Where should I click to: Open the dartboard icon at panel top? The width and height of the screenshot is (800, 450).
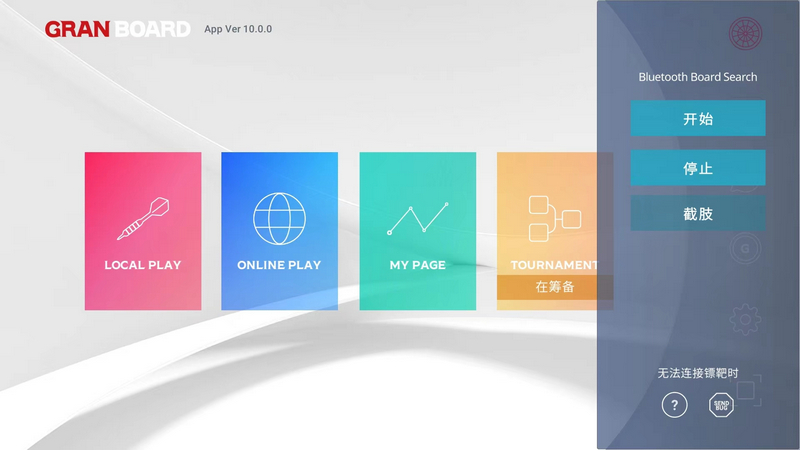(x=745, y=34)
